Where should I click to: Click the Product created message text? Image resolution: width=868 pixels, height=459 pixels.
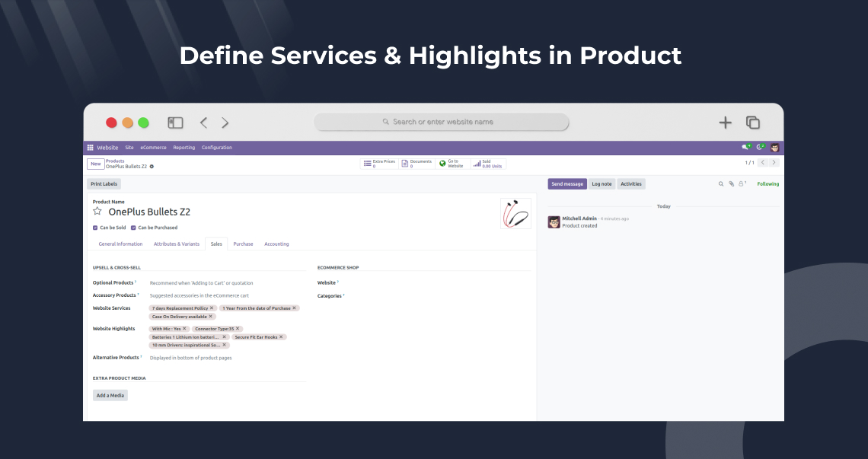coord(579,226)
